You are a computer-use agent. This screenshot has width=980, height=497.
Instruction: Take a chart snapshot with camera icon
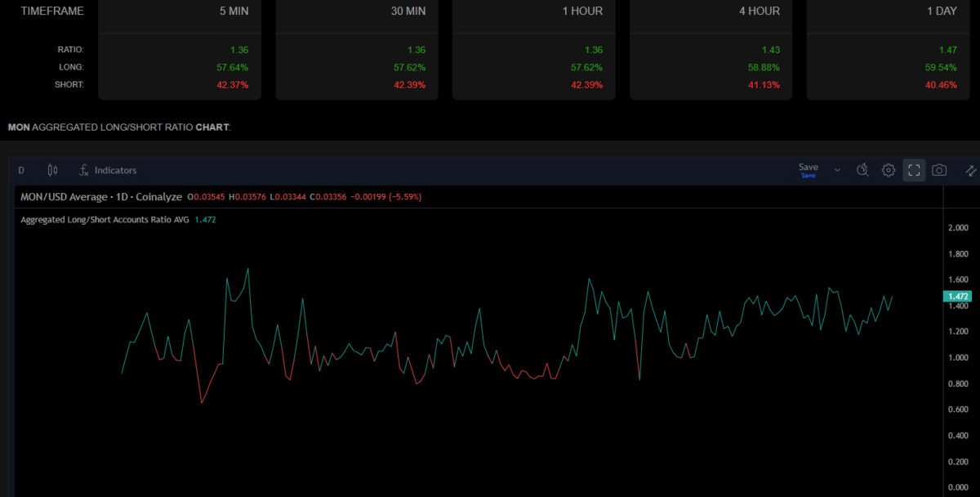(940, 170)
